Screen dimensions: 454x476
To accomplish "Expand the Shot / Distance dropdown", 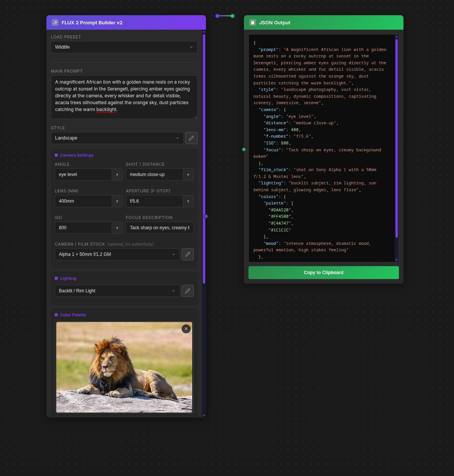I will coord(160,175).
